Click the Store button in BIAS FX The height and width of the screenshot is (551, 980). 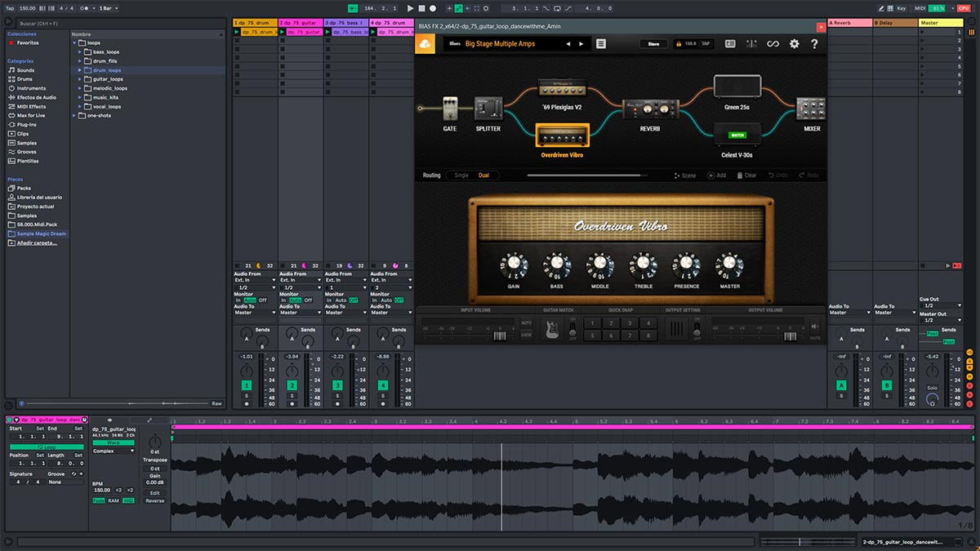tap(653, 44)
